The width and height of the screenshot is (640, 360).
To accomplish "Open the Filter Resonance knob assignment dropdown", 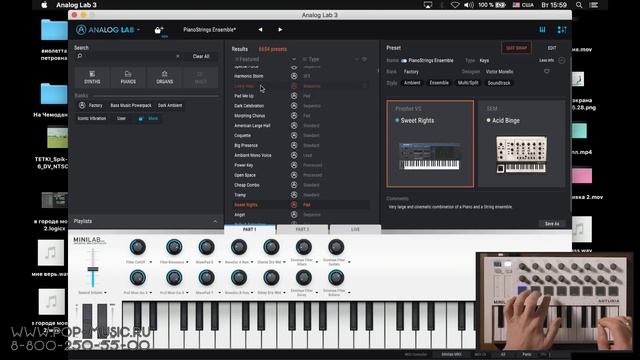I will [187, 262].
